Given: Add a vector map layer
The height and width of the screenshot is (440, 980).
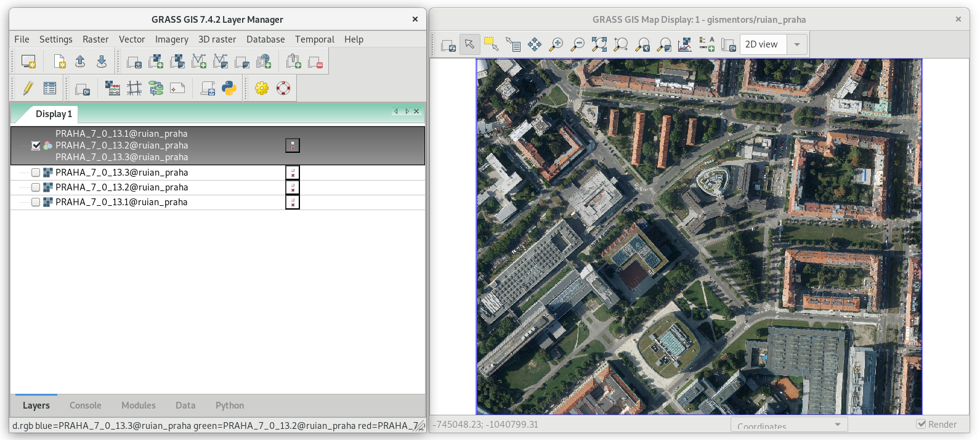Looking at the screenshot, I should pyautogui.click(x=199, y=62).
